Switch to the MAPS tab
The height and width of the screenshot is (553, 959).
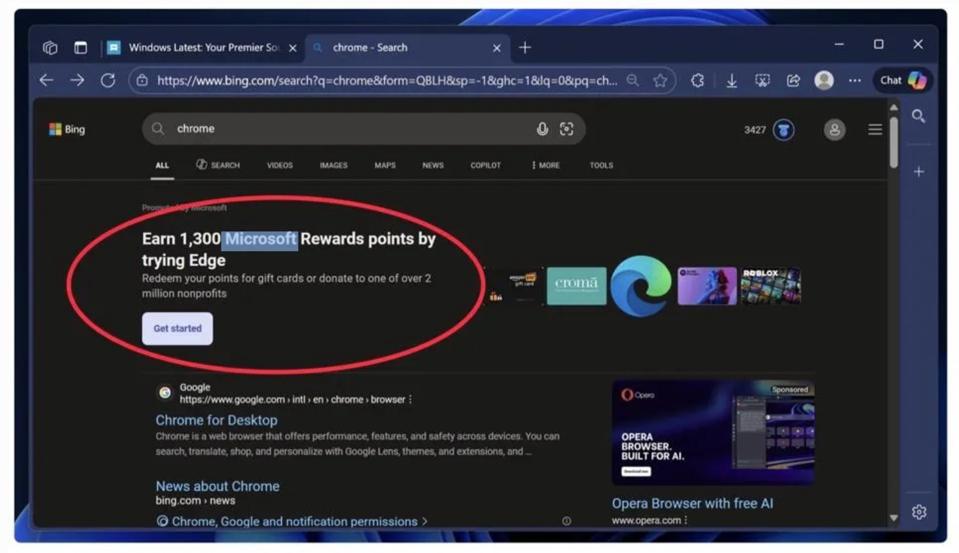point(385,165)
